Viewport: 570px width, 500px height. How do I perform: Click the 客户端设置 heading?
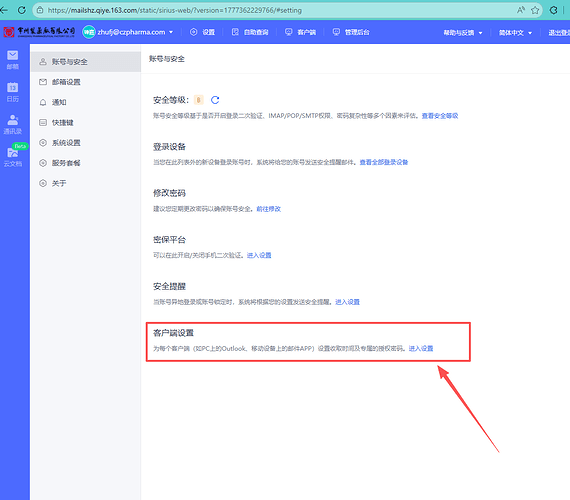point(173,333)
